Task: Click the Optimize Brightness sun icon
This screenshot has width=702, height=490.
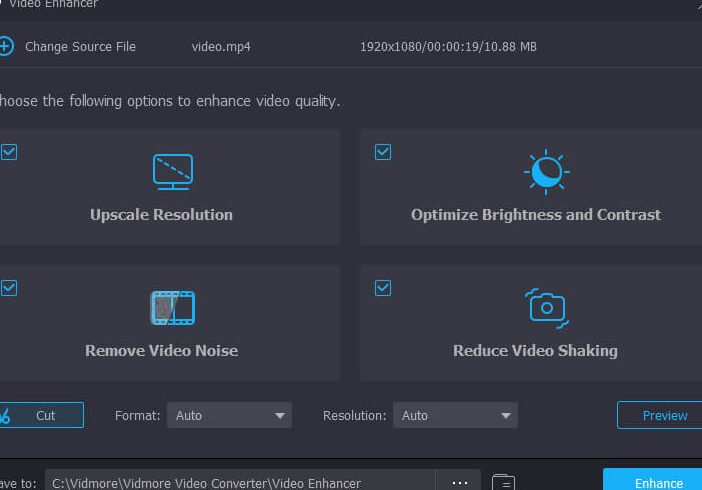Action: [547, 172]
